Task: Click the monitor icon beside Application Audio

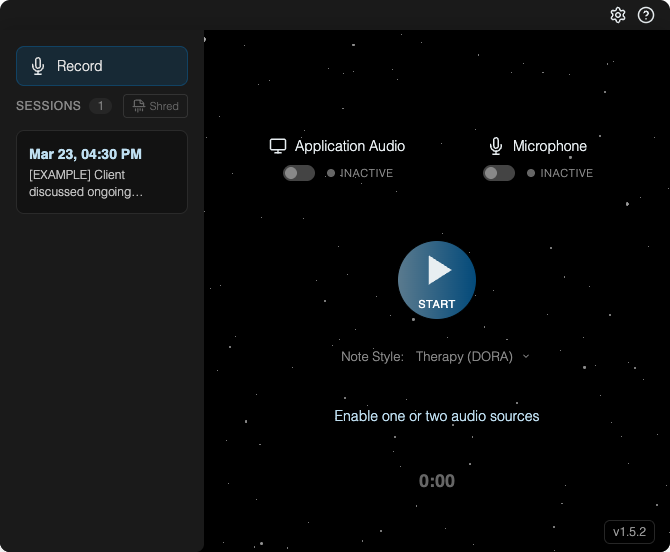Action: click(x=278, y=146)
